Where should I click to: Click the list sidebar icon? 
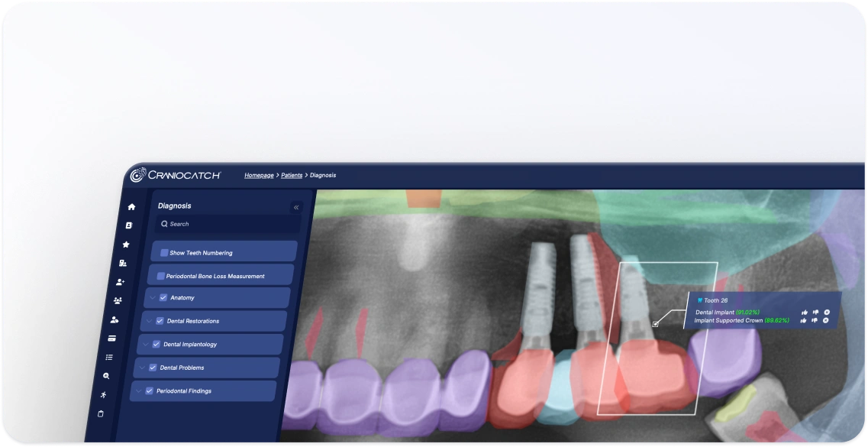[x=109, y=358]
